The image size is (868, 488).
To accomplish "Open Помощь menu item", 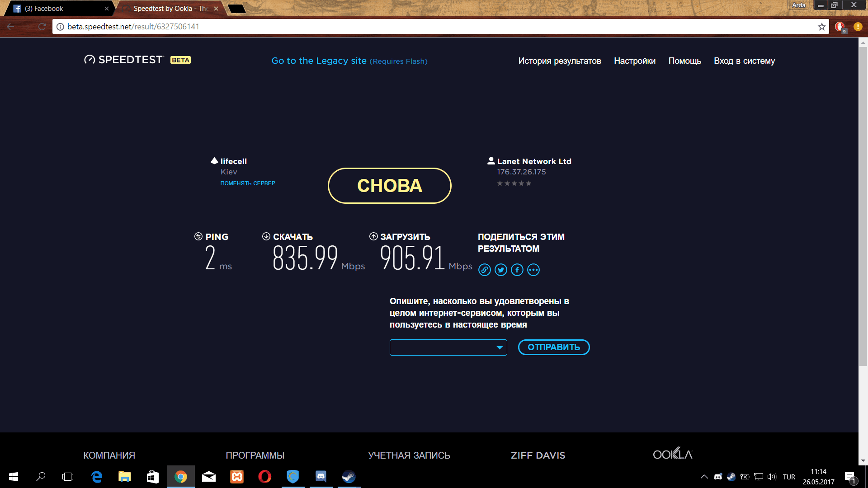I will pos(685,61).
